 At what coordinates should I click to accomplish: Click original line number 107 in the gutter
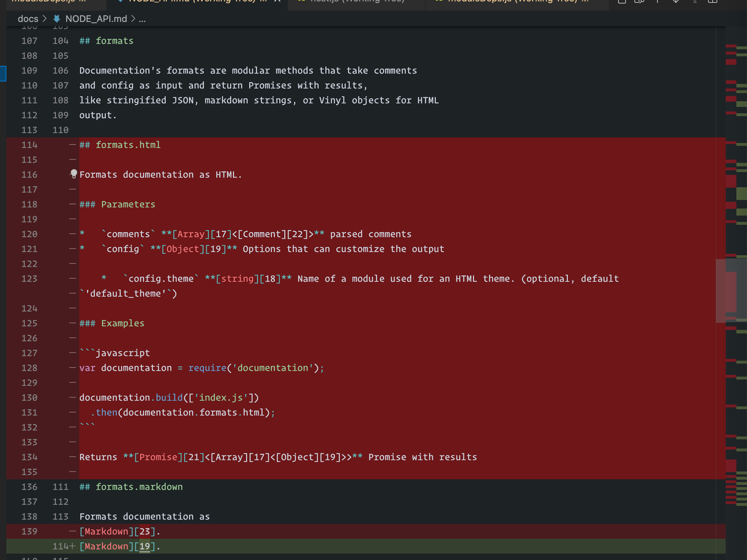[x=29, y=41]
